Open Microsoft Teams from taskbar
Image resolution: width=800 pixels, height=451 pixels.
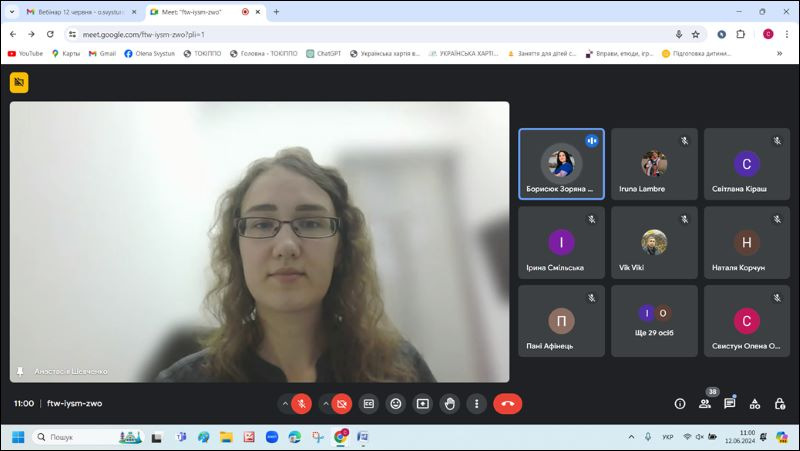point(181,437)
